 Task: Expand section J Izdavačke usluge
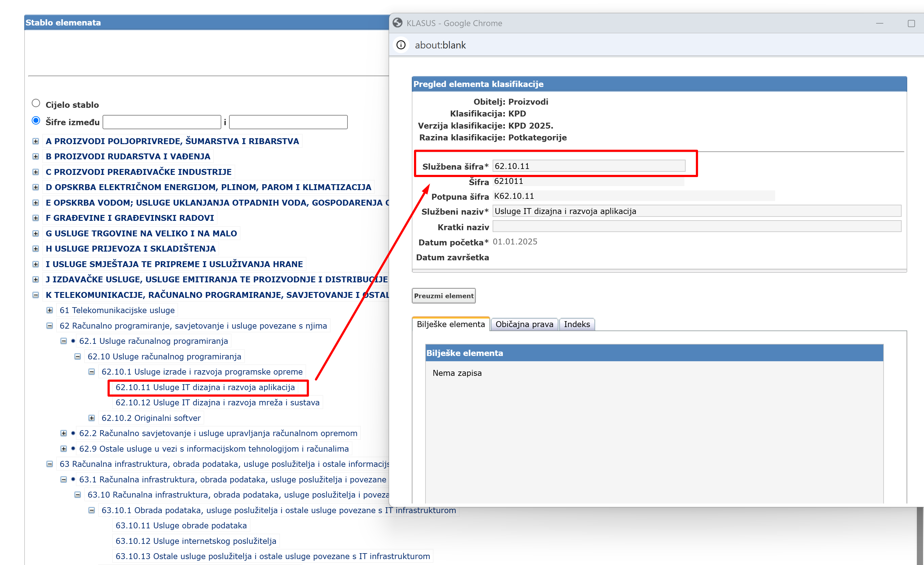tap(36, 280)
